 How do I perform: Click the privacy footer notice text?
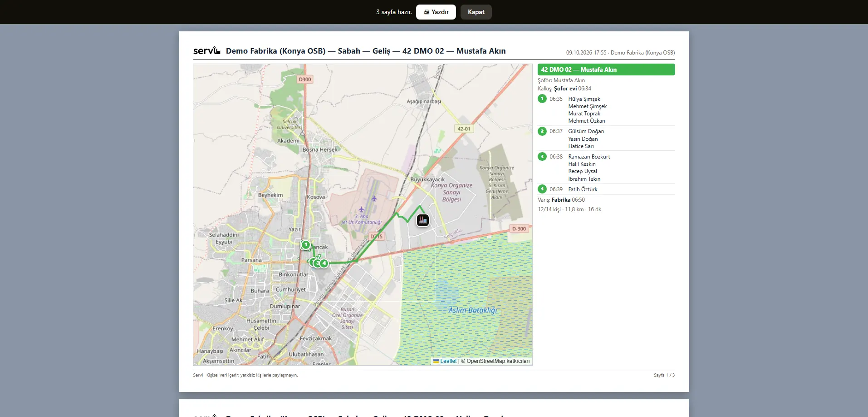tap(245, 375)
